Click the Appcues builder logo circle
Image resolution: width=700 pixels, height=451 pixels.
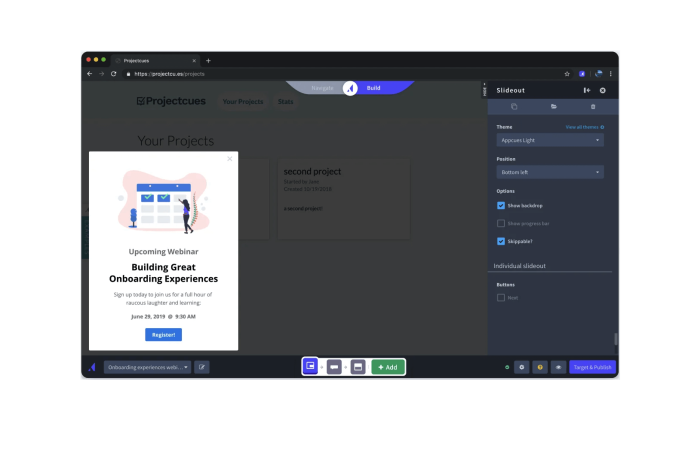tap(350, 88)
